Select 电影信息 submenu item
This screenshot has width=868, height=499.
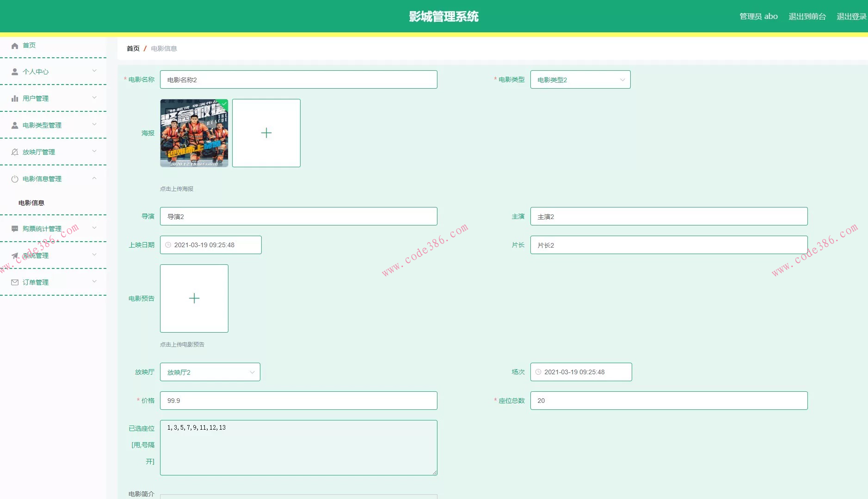(31, 203)
